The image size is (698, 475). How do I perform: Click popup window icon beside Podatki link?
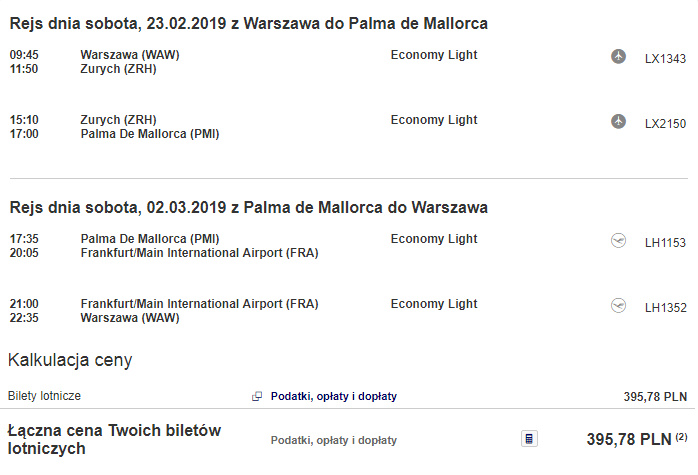pos(257,396)
